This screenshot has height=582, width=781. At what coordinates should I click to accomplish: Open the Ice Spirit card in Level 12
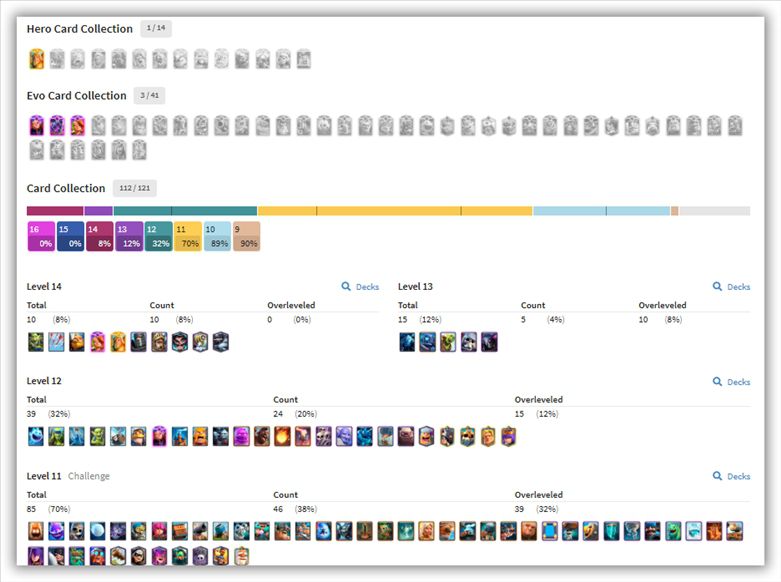(x=36, y=436)
